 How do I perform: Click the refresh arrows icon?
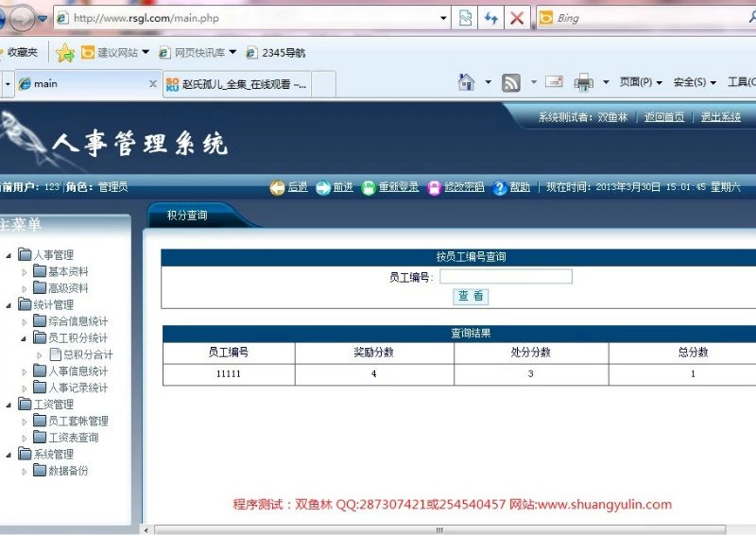click(490, 18)
